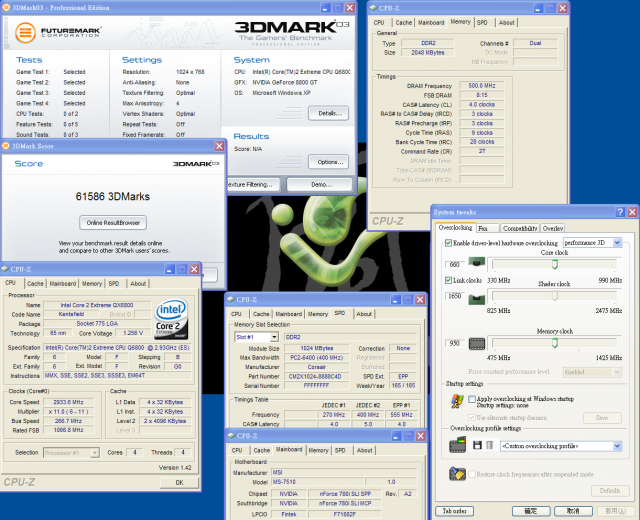The width and height of the screenshot is (640, 520).
Task: Click the Defaults button in System tweaks
Action: click(x=610, y=491)
